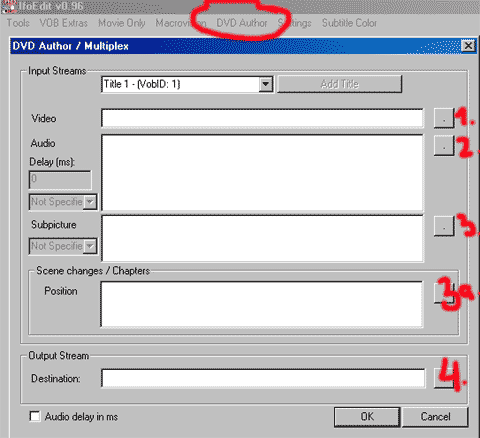
Task: Click the IfoEdit title bar app icon
Action: [x=9, y=6]
